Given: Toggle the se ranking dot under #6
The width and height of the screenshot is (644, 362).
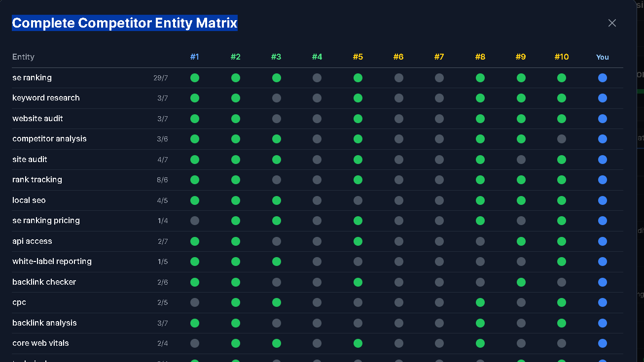Looking at the screenshot, I should pos(398,77).
